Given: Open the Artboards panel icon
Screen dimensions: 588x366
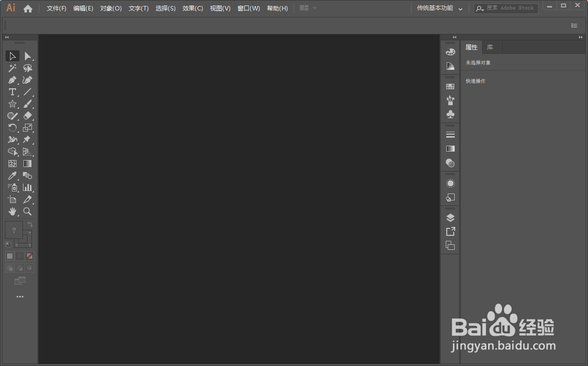Looking at the screenshot, I should (450, 245).
